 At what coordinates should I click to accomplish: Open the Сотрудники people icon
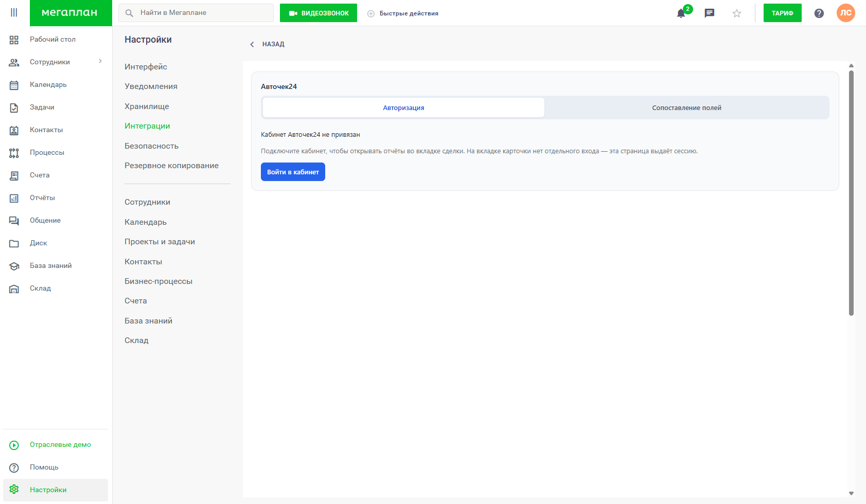[14, 62]
